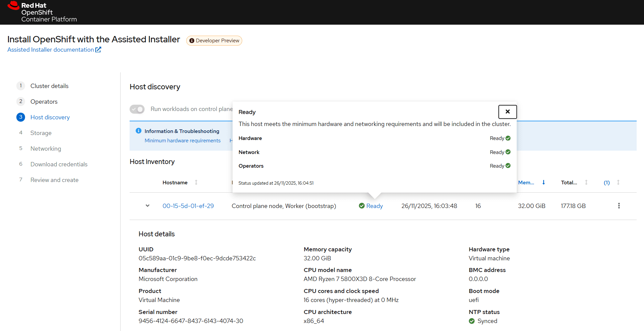Screen dimensions: 644x331
Task: Open the Operators wizard step
Action: tap(44, 102)
